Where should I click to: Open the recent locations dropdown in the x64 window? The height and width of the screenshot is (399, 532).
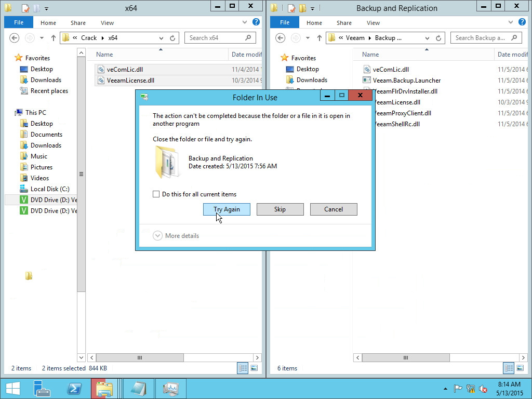pos(42,38)
